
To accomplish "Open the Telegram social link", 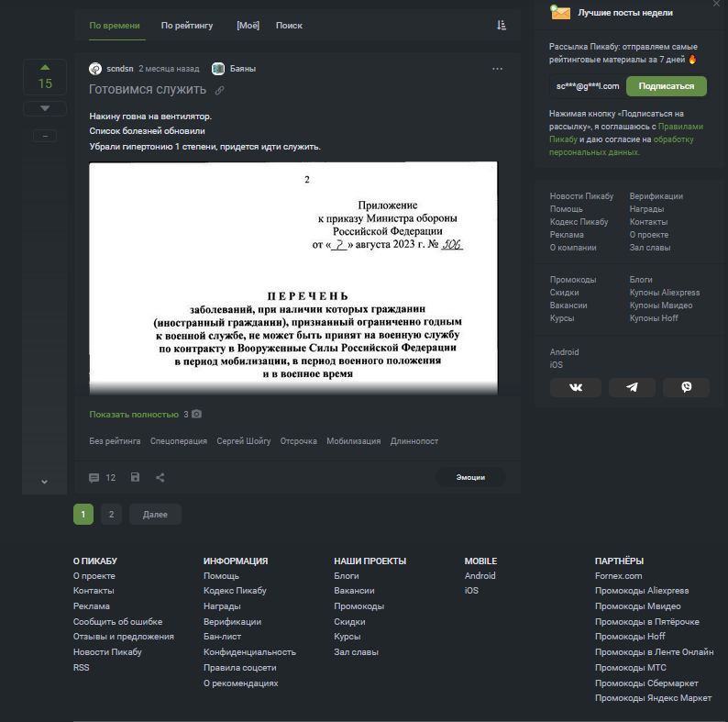I will (632, 387).
